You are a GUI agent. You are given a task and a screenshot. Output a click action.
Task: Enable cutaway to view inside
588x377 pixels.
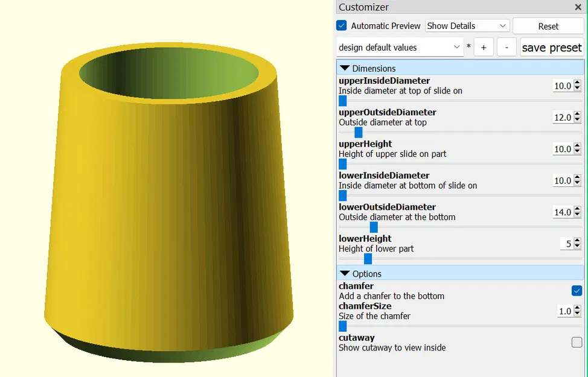pos(577,342)
